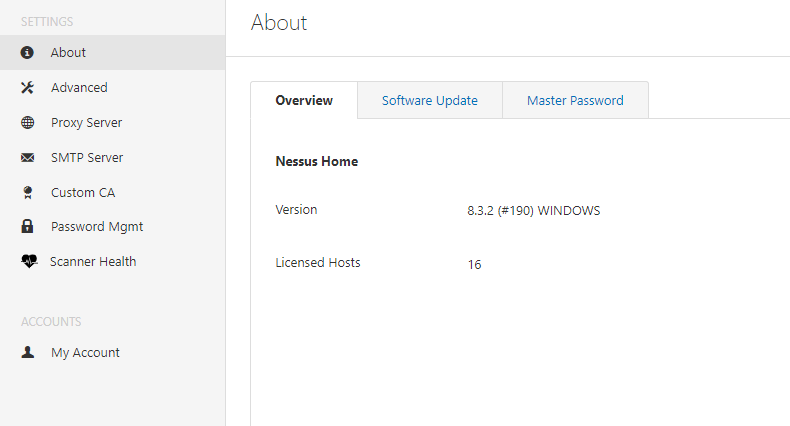Select the About label in the sidebar
Viewport: 790px width, 426px height.
(x=68, y=53)
